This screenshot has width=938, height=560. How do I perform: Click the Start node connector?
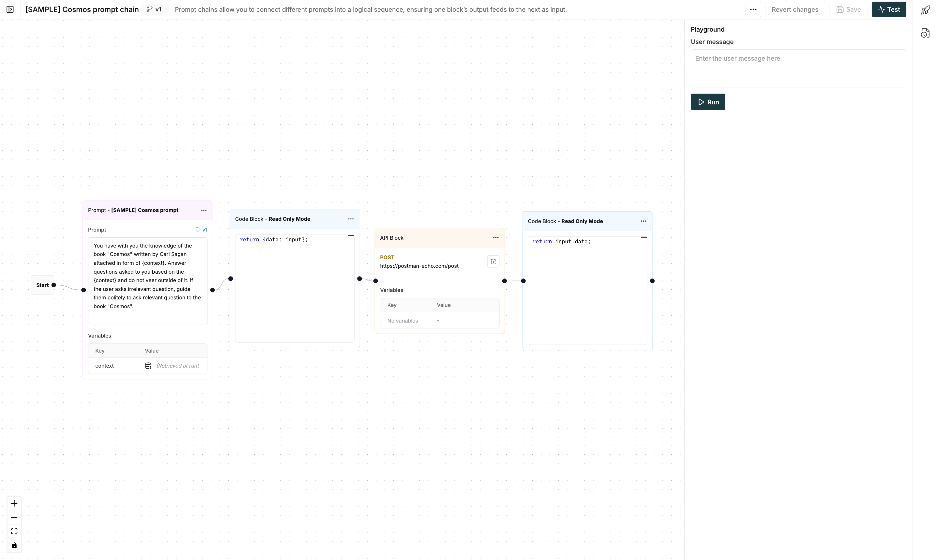pyautogui.click(x=54, y=285)
